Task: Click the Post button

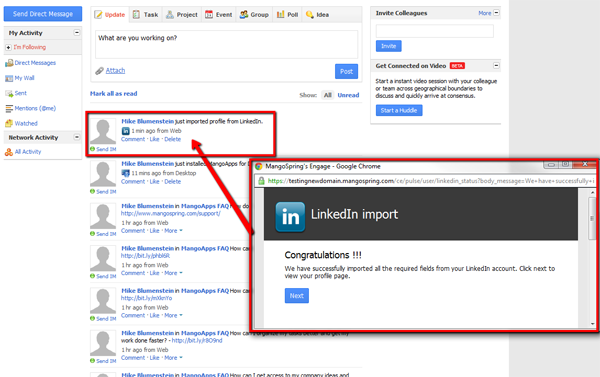Action: (346, 71)
